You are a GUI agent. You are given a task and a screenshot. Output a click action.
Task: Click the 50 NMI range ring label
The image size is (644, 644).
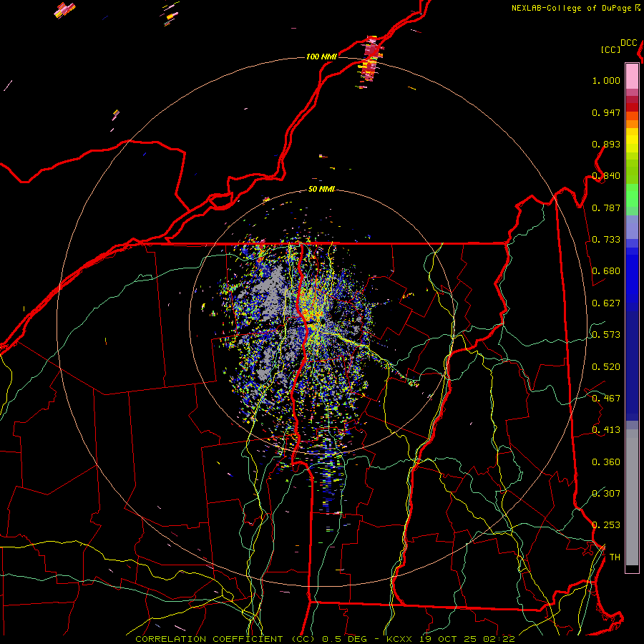(321, 189)
